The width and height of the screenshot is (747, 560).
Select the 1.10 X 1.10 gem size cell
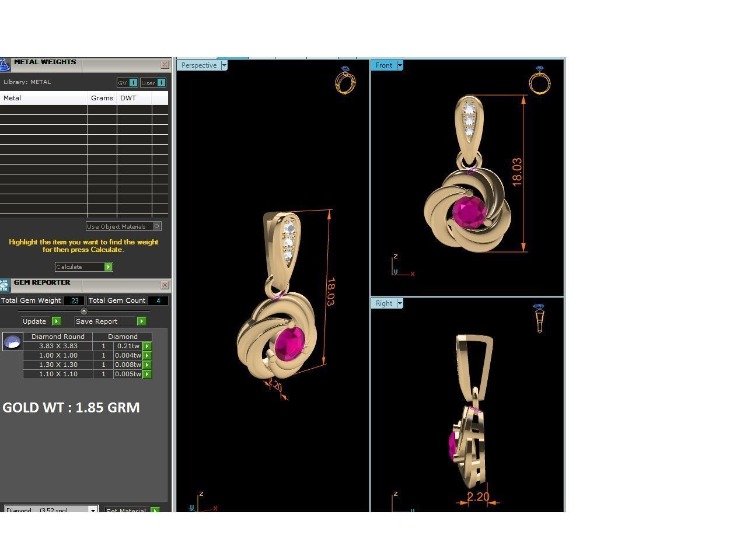click(58, 374)
